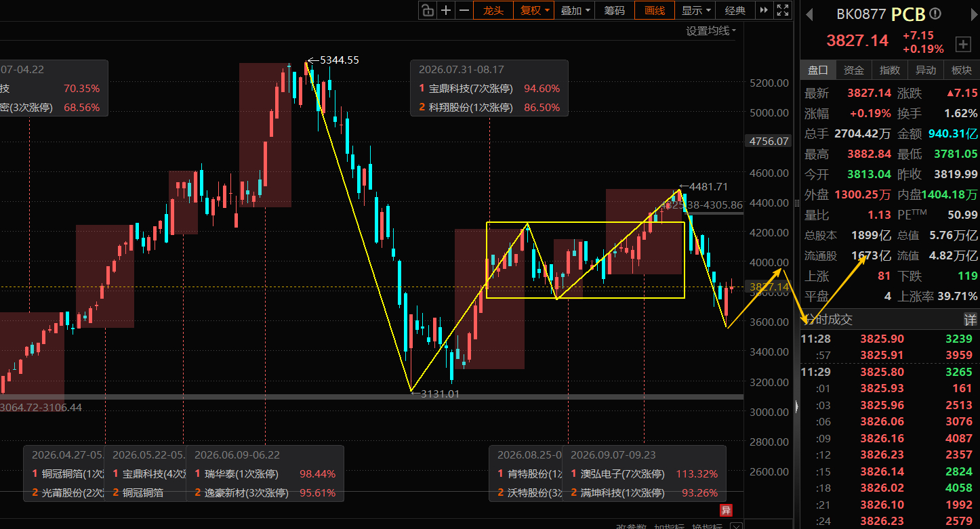Screen dimensions: 980x529
Task: Switch to the 资金 tab
Action: point(854,70)
